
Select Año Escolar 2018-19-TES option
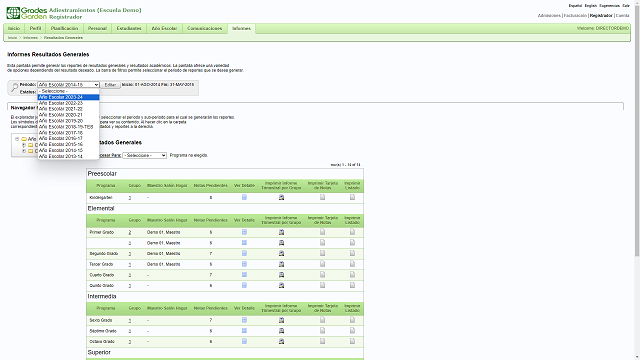68,127
